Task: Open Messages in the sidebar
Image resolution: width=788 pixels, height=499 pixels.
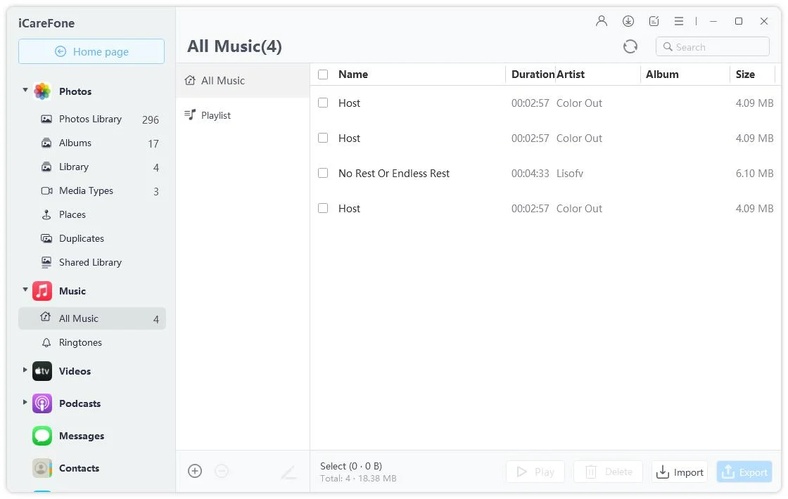Action: point(81,436)
